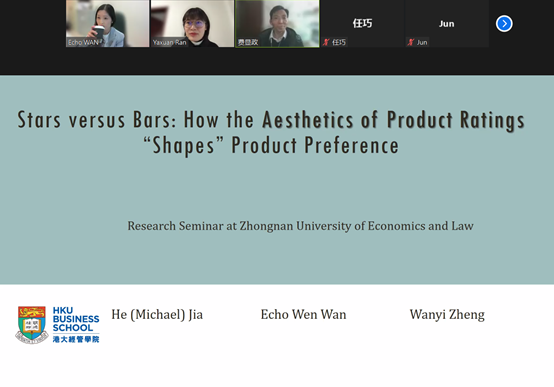This screenshot has height=387, width=554.
Task: Click muted microphone icon beside Jun
Action: [x=410, y=42]
